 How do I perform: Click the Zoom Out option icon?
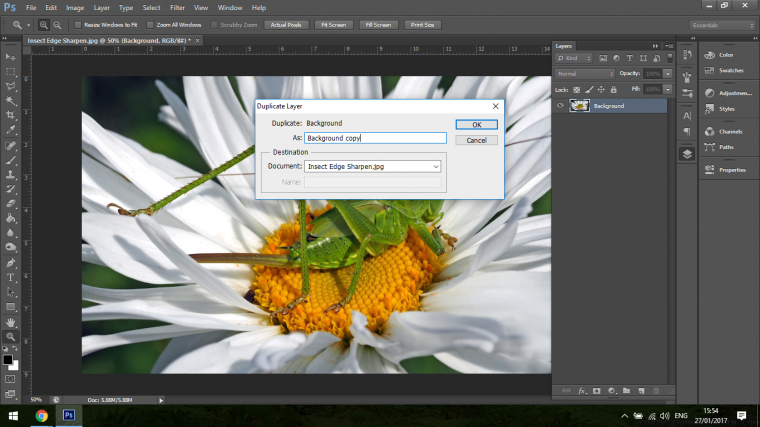coord(57,25)
